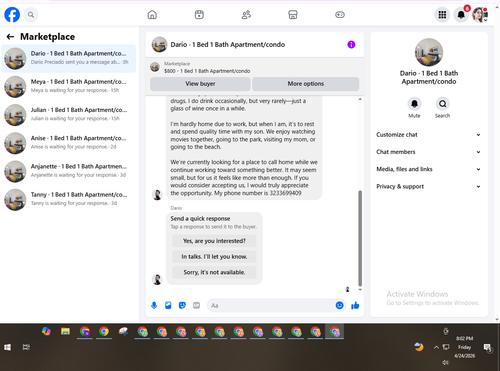Open the Reels/Video icon in top nav
The height and width of the screenshot is (371, 500).
coord(199,15)
